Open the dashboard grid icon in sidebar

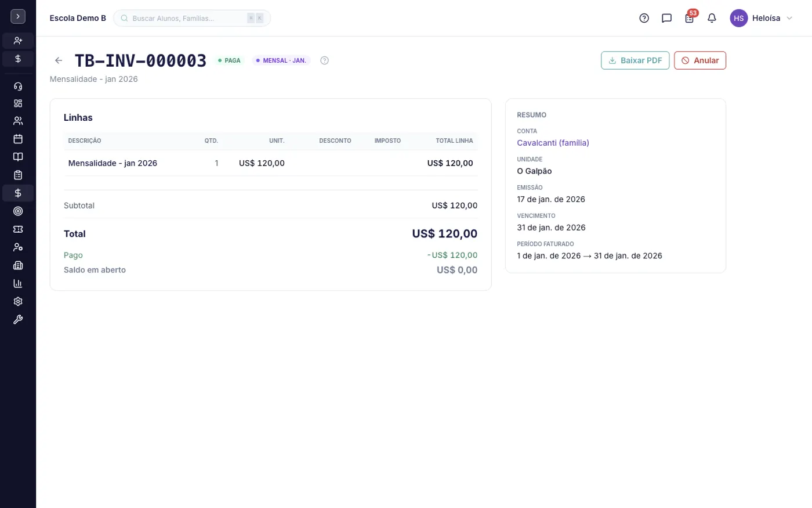18,103
